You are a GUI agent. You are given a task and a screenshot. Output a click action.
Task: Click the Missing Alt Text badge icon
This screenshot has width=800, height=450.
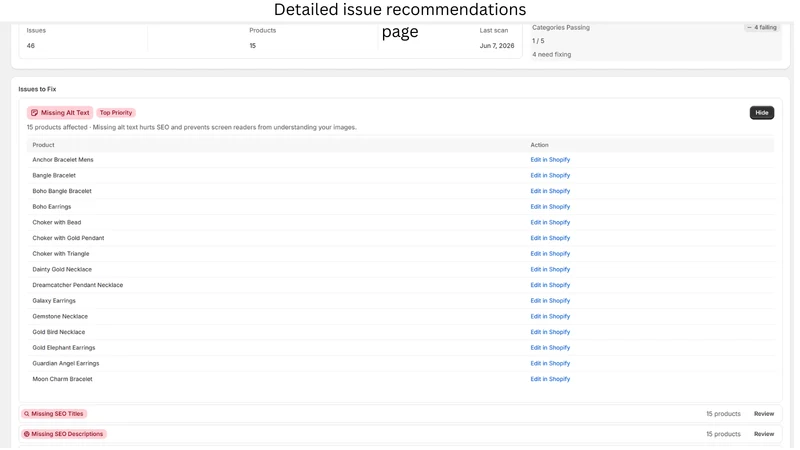34,113
